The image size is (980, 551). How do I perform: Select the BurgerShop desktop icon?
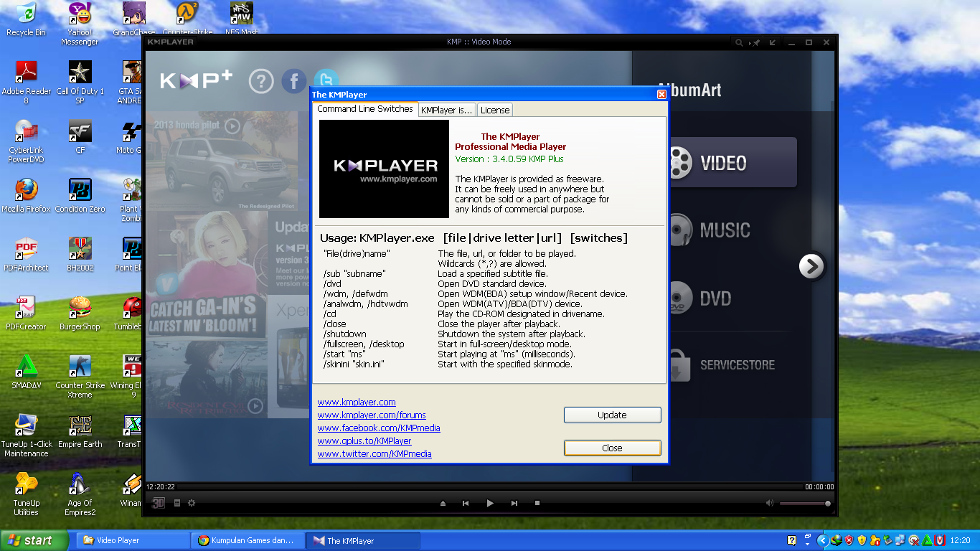point(80,313)
